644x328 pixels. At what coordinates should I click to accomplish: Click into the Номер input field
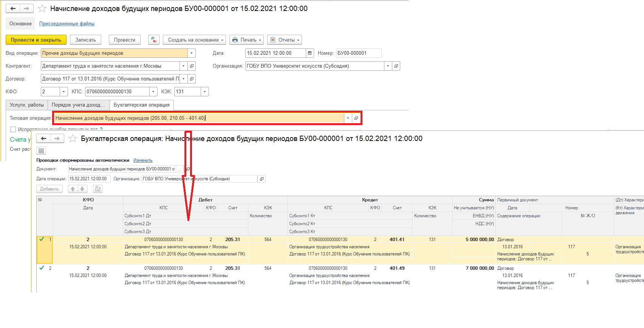pyautogui.click(x=358, y=53)
